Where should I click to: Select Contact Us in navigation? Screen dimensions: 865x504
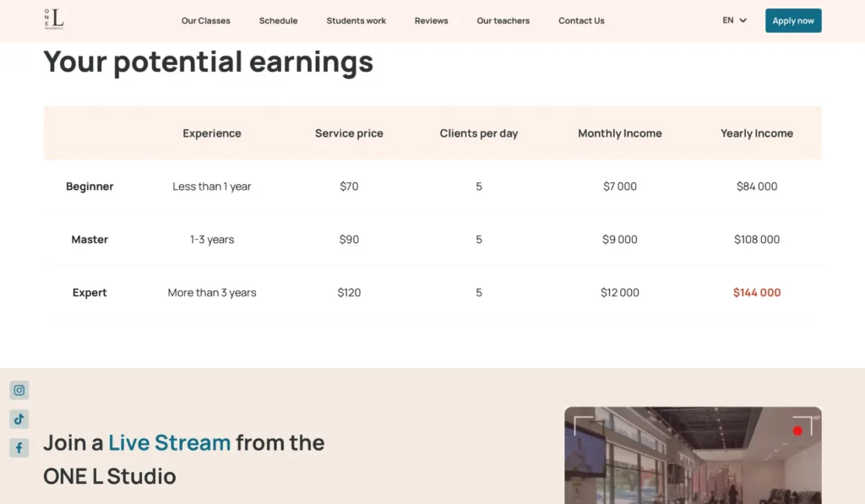pos(581,20)
